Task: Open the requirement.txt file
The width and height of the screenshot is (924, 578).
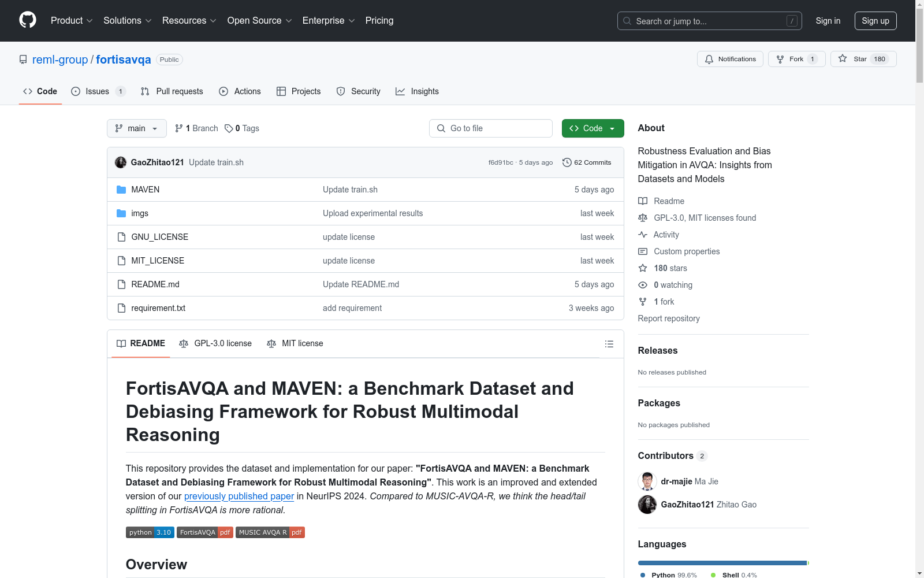Action: 158,308
